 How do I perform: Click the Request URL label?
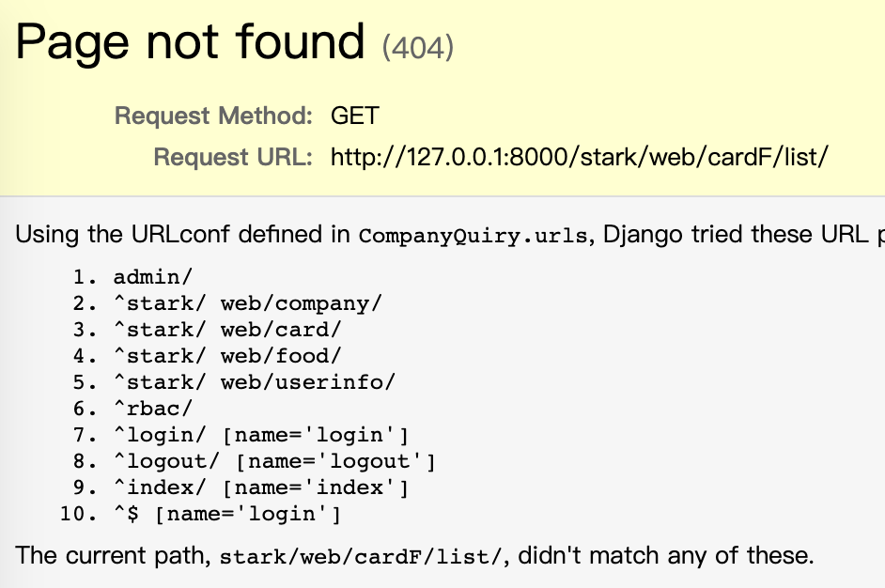pos(233,157)
